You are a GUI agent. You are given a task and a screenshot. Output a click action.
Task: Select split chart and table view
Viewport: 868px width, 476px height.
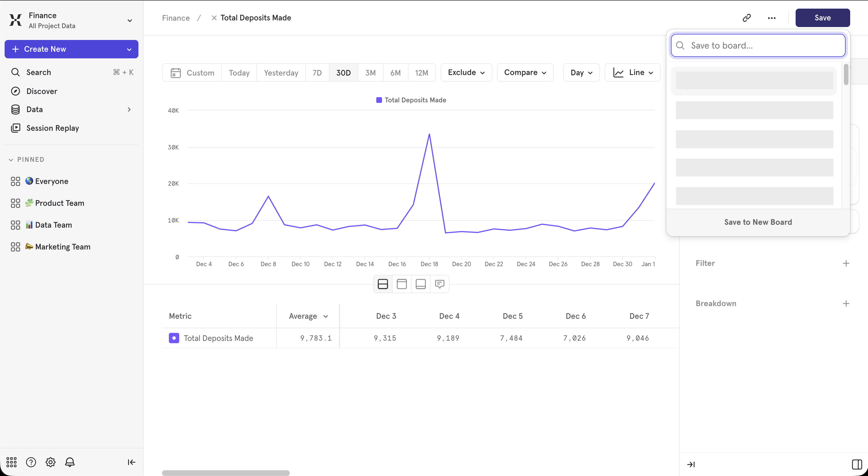pyautogui.click(x=383, y=284)
